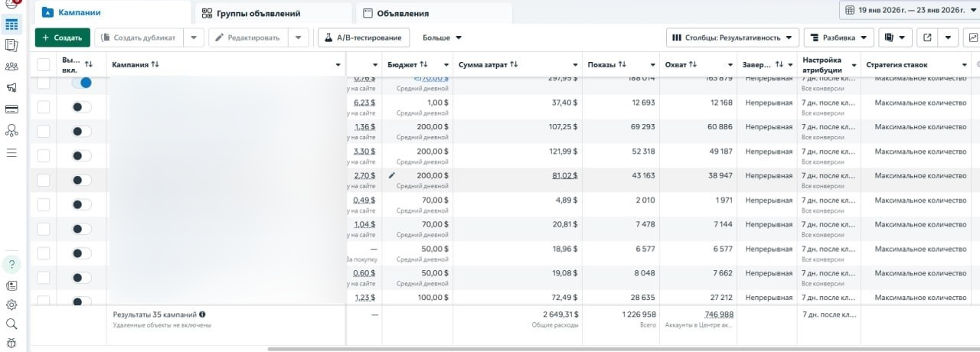The width and height of the screenshot is (980, 352).
Task: Open the Ads reporting icon in sidebar
Action: point(11,45)
